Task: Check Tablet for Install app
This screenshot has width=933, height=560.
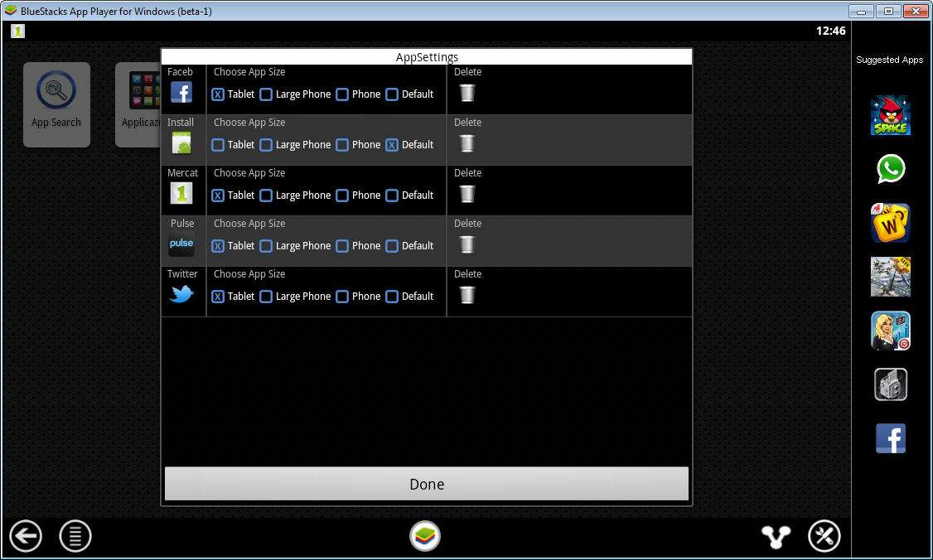Action: pyautogui.click(x=218, y=145)
